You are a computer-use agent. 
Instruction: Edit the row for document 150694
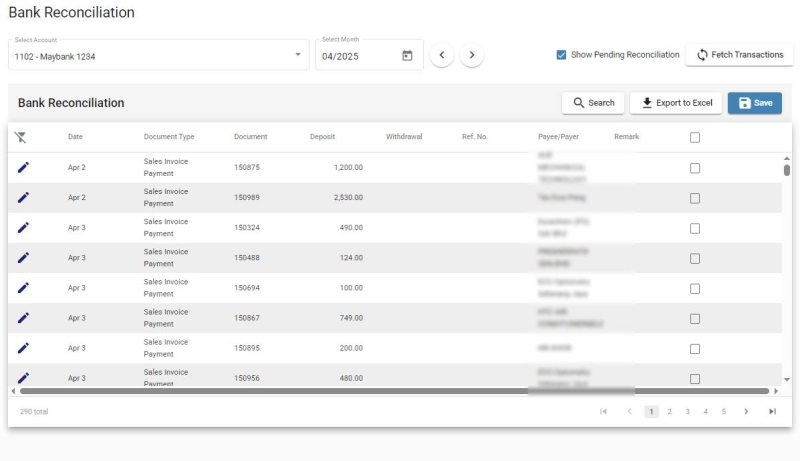pos(23,288)
